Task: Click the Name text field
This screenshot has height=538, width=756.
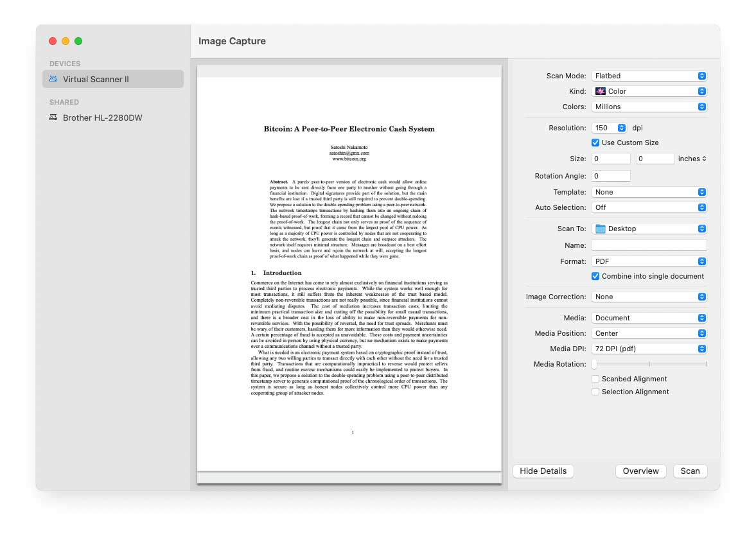Action: [x=649, y=245]
